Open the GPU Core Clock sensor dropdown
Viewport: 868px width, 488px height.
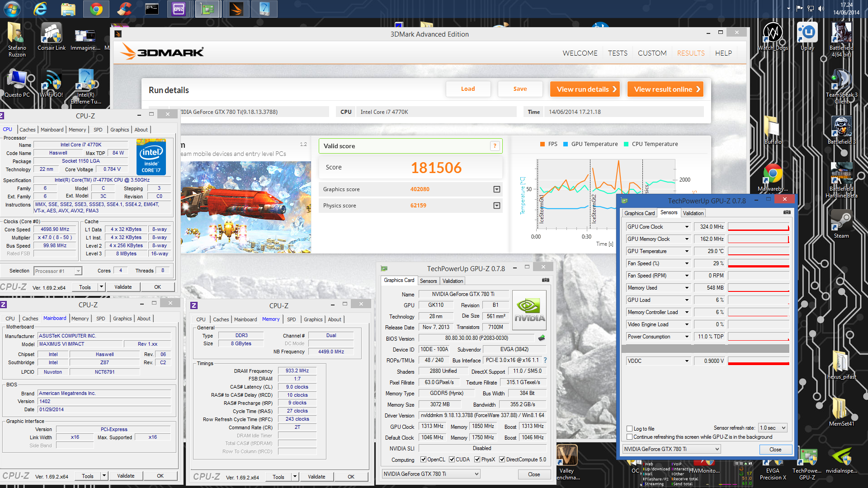[687, 227]
